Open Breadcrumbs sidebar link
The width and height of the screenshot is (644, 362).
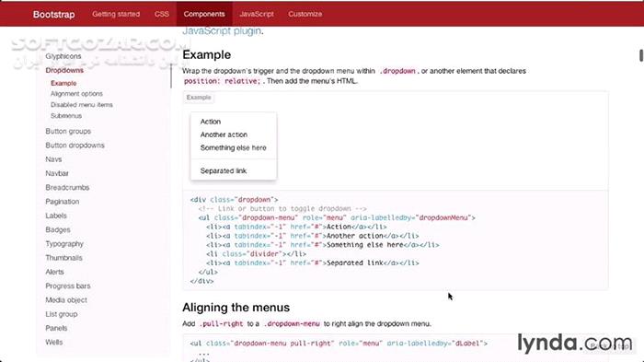point(67,188)
